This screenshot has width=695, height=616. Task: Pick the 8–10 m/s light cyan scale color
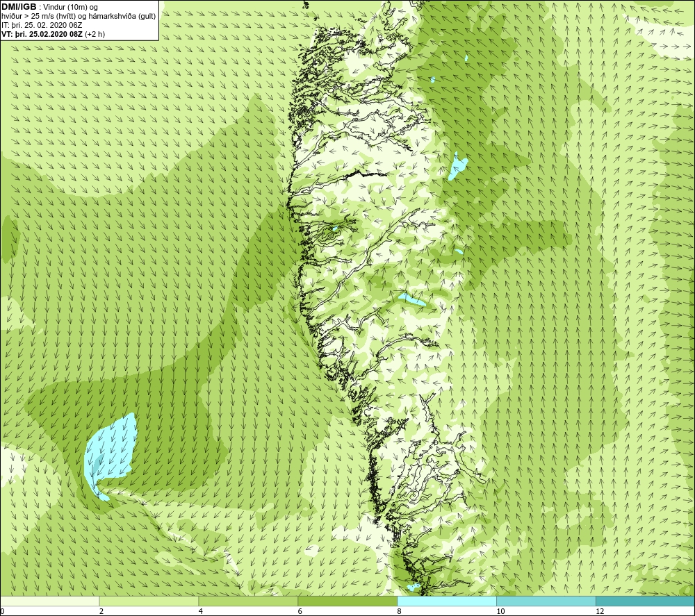(x=447, y=601)
